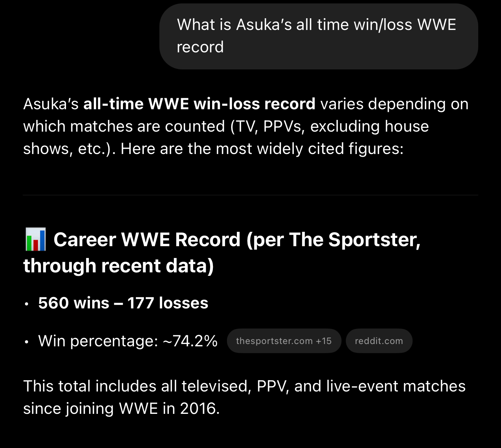Click "Here are the most widely cited figures:"
The width and height of the screenshot is (501, 448).
(262, 149)
